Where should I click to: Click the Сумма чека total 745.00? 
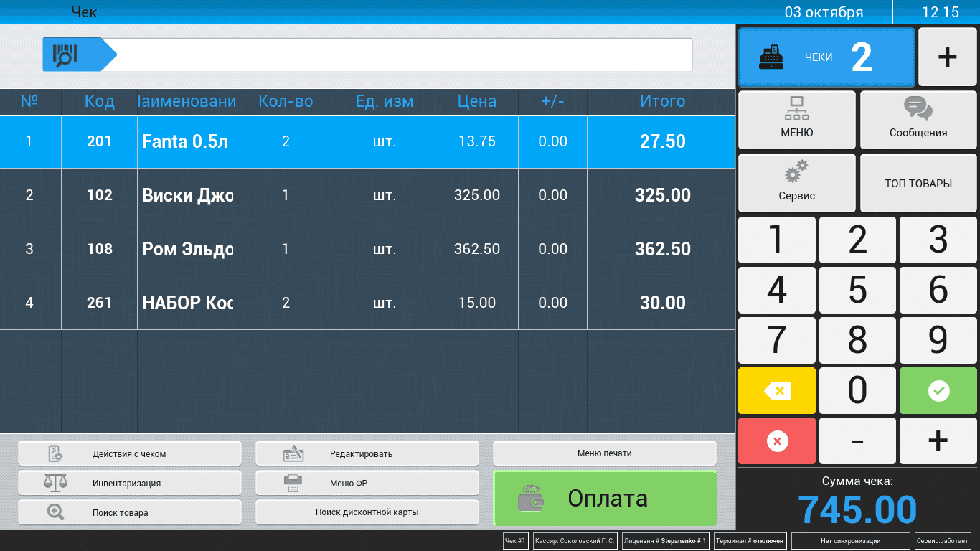coord(857,509)
